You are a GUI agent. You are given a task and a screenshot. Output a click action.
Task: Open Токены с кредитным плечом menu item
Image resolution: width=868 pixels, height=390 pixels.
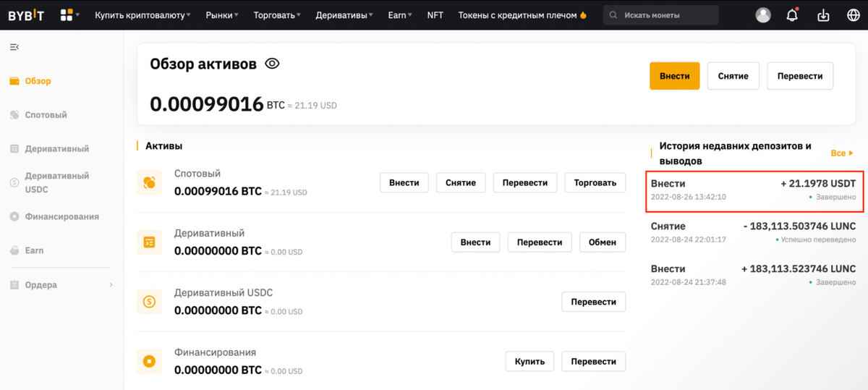point(522,14)
